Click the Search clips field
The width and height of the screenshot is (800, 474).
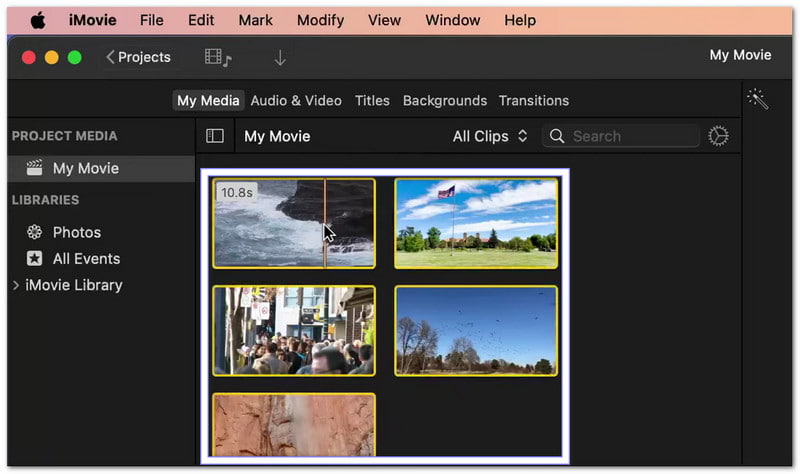point(630,136)
